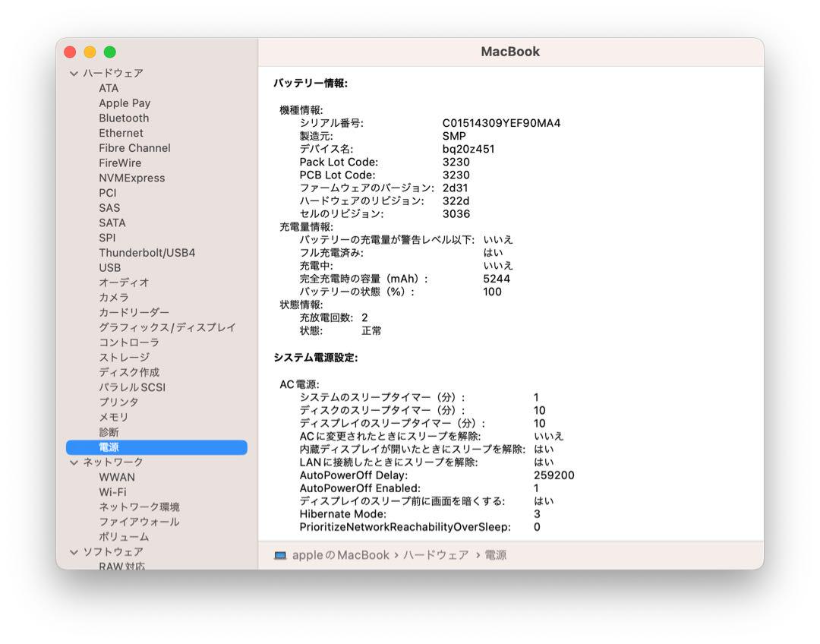Click 電源 in the path bar
The image size is (820, 644).
[x=495, y=555]
